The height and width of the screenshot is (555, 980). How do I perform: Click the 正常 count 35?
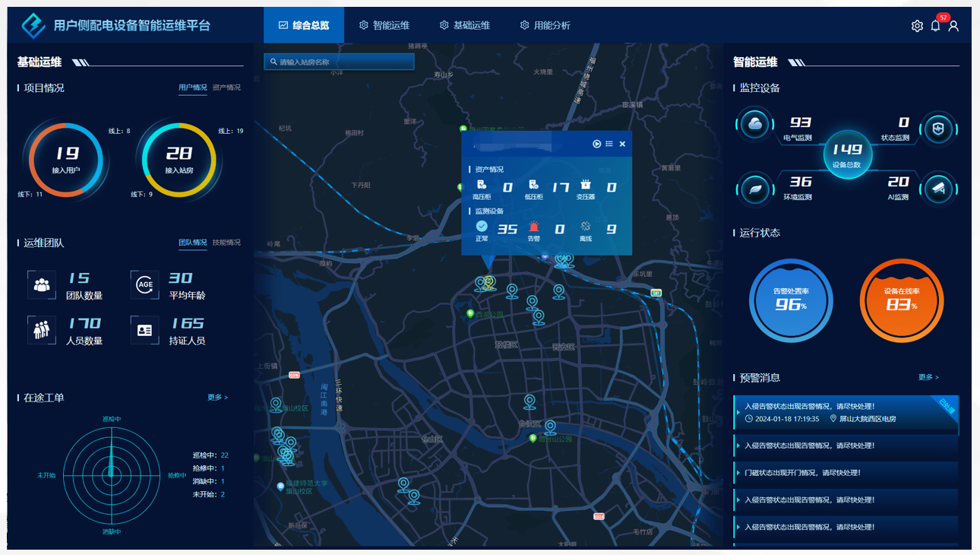click(x=507, y=229)
